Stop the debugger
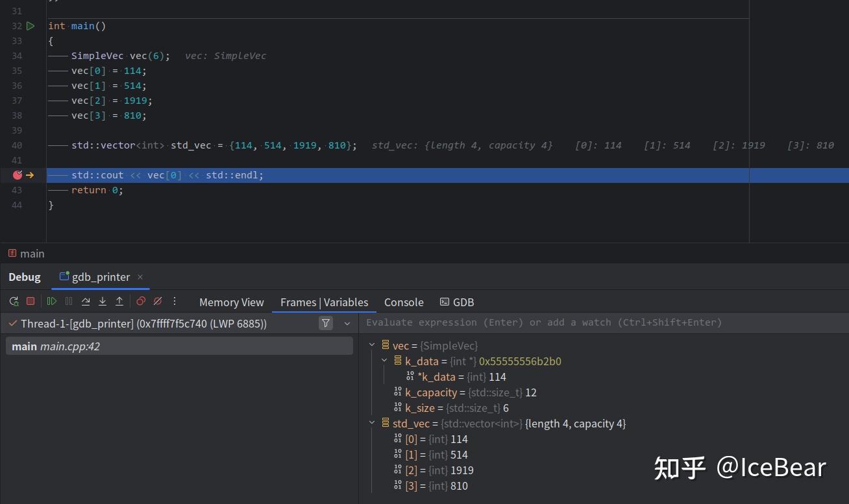Image resolution: width=849 pixels, height=504 pixels. tap(29, 302)
